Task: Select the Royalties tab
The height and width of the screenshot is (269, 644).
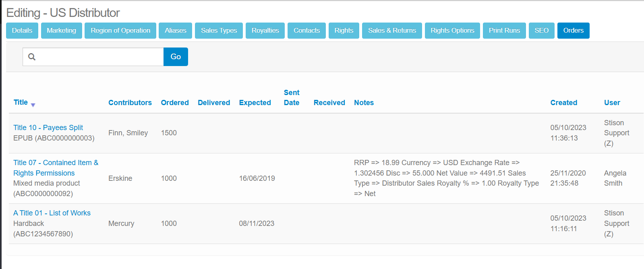Action: tap(265, 31)
